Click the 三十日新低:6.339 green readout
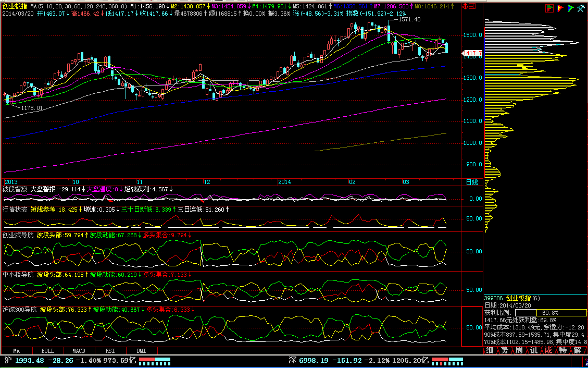 click(x=146, y=210)
